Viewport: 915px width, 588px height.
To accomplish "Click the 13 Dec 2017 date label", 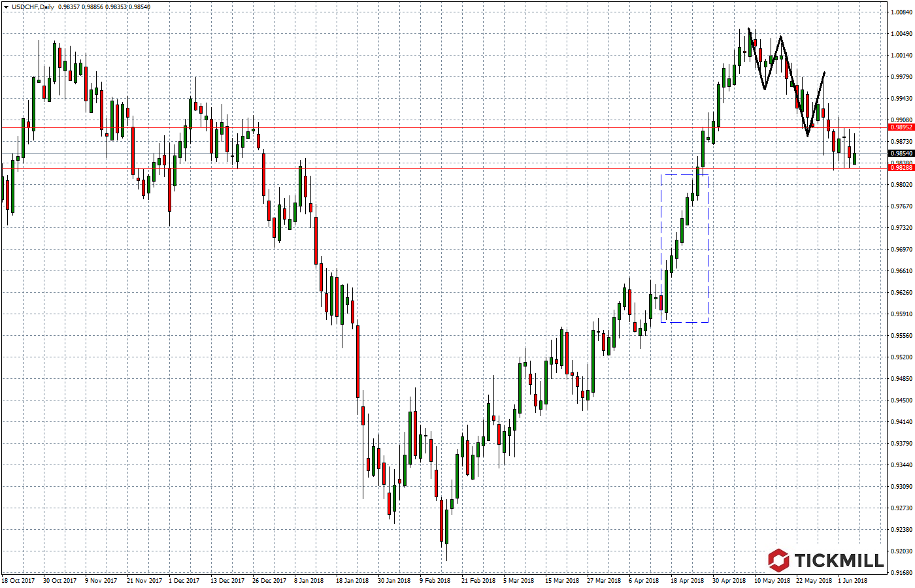I will pyautogui.click(x=227, y=580).
